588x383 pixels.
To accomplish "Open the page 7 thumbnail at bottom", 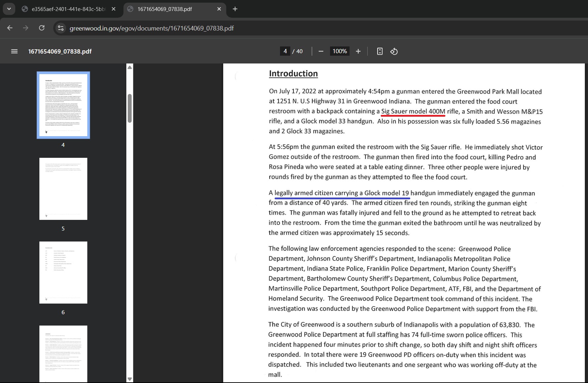I will pyautogui.click(x=63, y=354).
